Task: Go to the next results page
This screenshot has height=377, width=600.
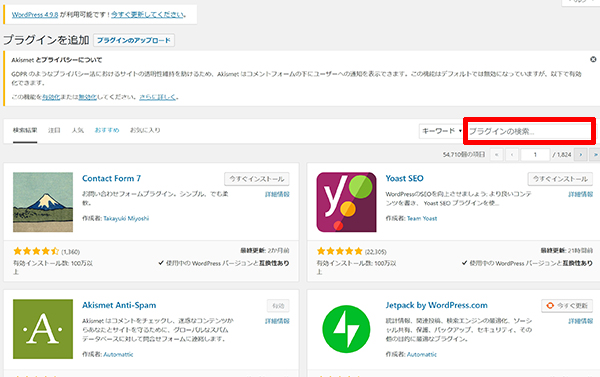Action: pyautogui.click(x=580, y=155)
